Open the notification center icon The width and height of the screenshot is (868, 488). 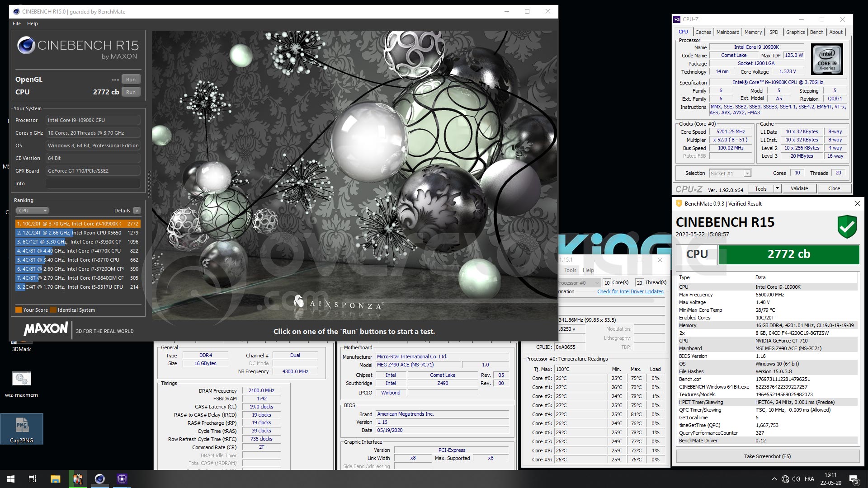point(854,479)
